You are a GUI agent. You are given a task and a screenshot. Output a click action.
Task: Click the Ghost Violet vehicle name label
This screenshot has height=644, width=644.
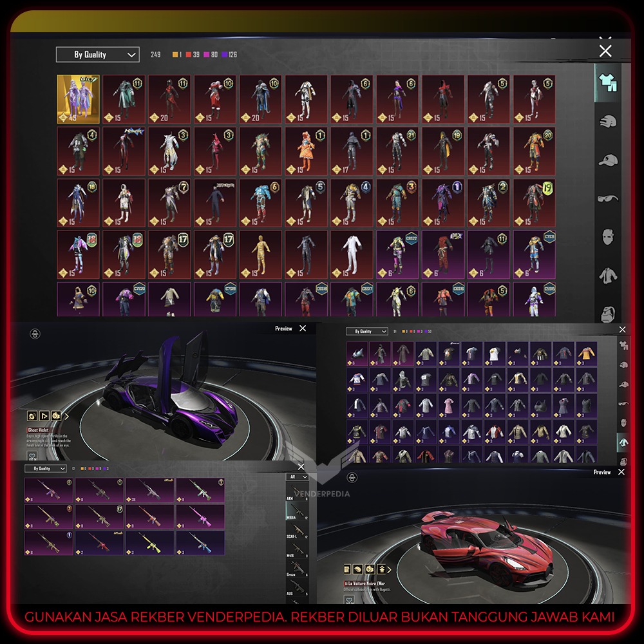[x=38, y=430]
